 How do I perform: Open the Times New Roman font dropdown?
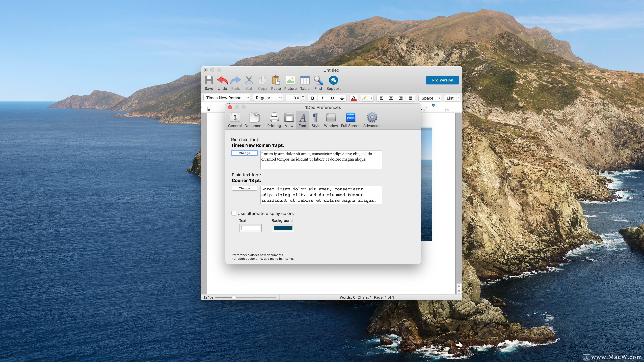point(227,98)
